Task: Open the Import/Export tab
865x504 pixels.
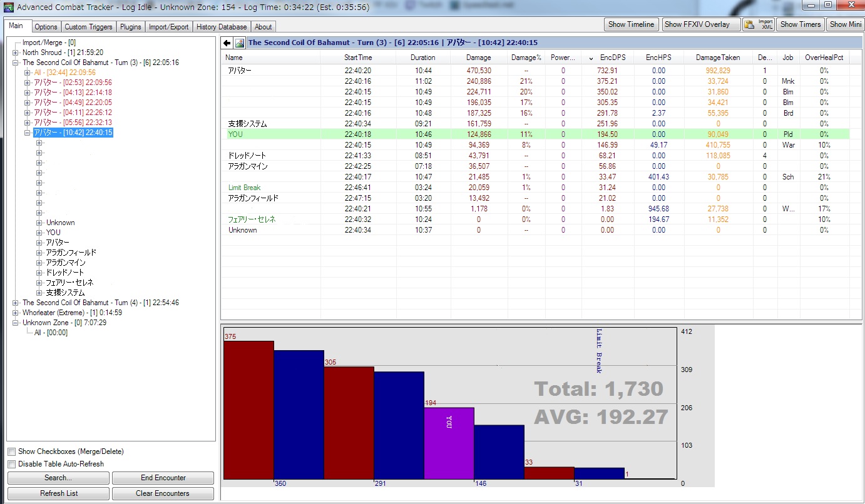Action: click(169, 27)
